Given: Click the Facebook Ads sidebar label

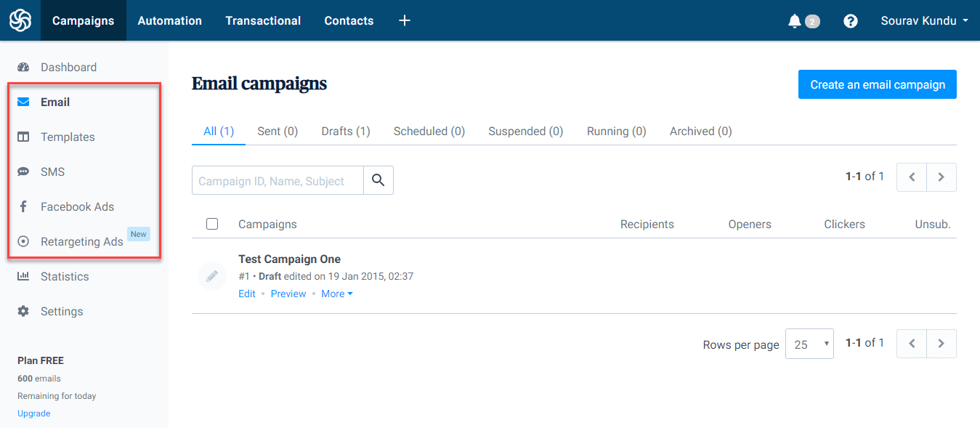Looking at the screenshot, I should click(77, 207).
